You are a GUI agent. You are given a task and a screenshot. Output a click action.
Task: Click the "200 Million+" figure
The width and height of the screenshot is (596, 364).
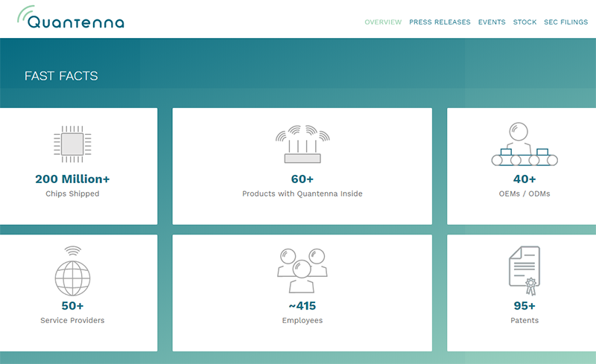click(x=72, y=179)
